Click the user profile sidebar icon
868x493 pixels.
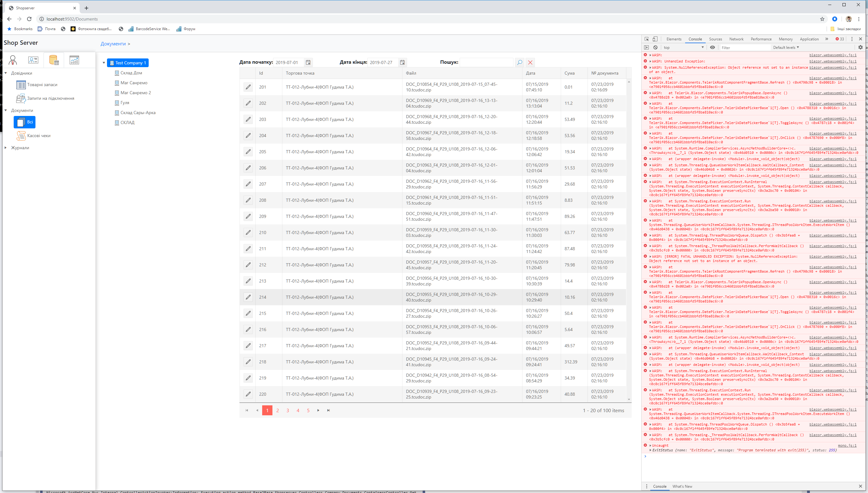coord(13,60)
